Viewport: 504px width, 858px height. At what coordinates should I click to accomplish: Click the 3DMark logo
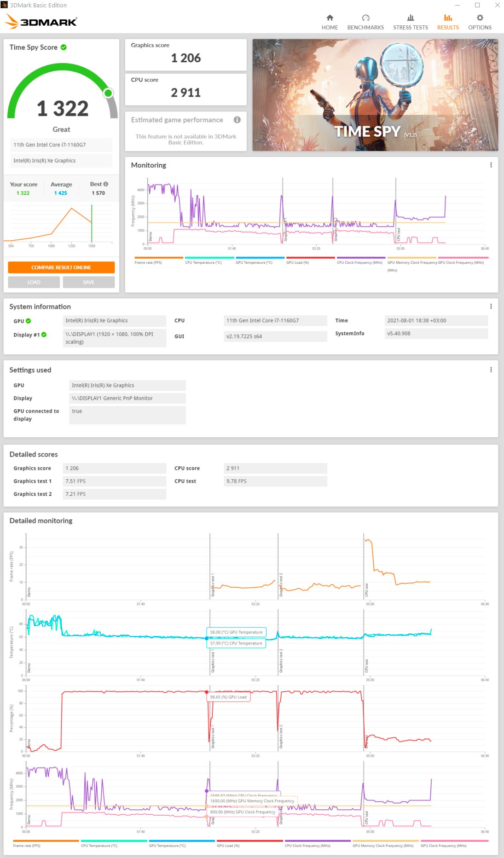pos(41,21)
